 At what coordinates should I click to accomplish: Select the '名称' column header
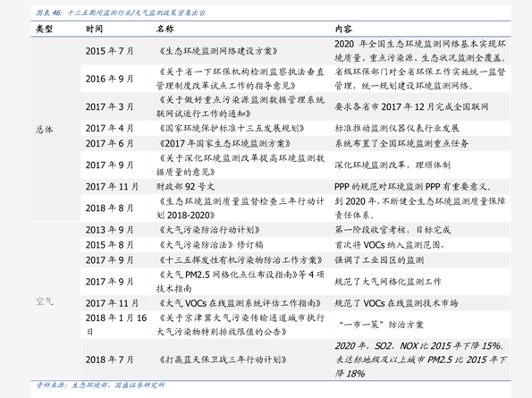pyautogui.click(x=165, y=29)
